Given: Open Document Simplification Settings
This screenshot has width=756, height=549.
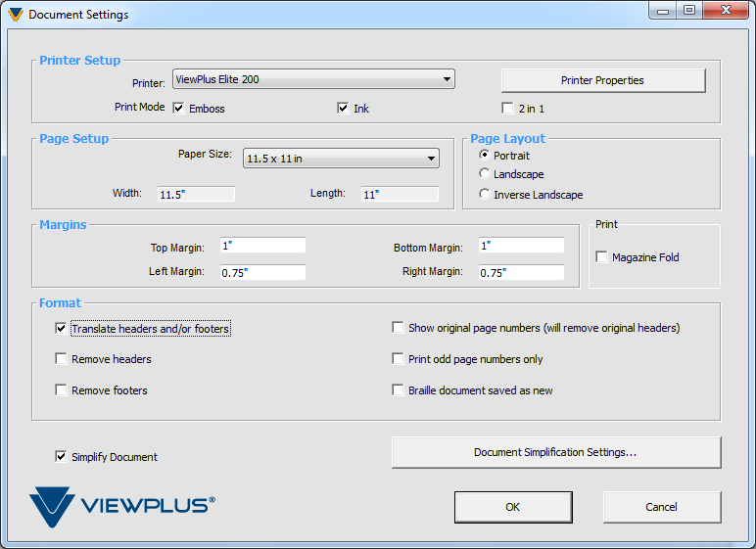Looking at the screenshot, I should (x=555, y=452).
